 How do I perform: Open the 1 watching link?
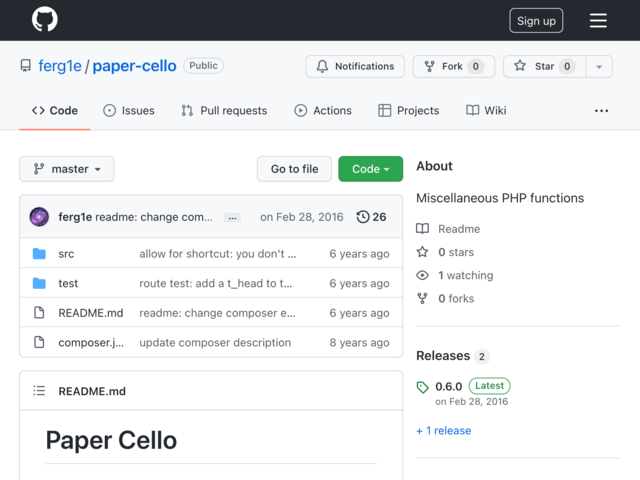(x=466, y=276)
